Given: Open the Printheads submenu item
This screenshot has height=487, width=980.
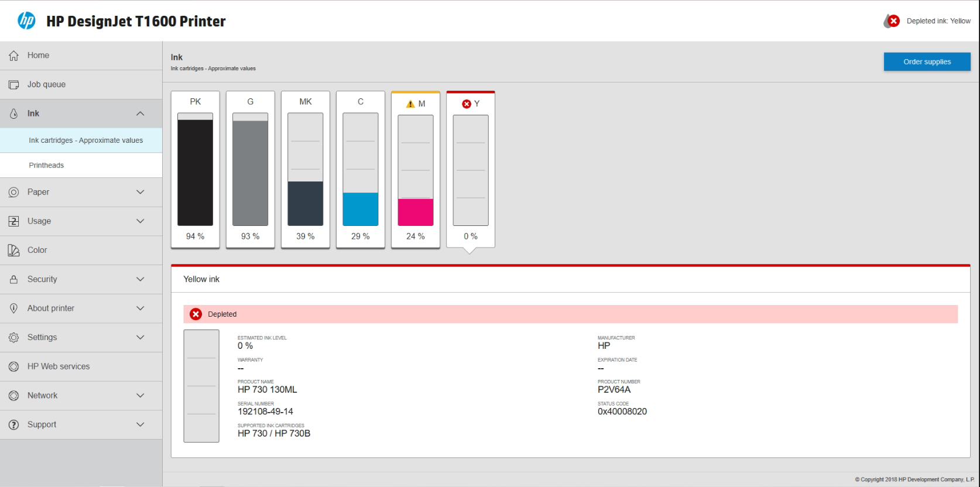Looking at the screenshot, I should pyautogui.click(x=81, y=166).
